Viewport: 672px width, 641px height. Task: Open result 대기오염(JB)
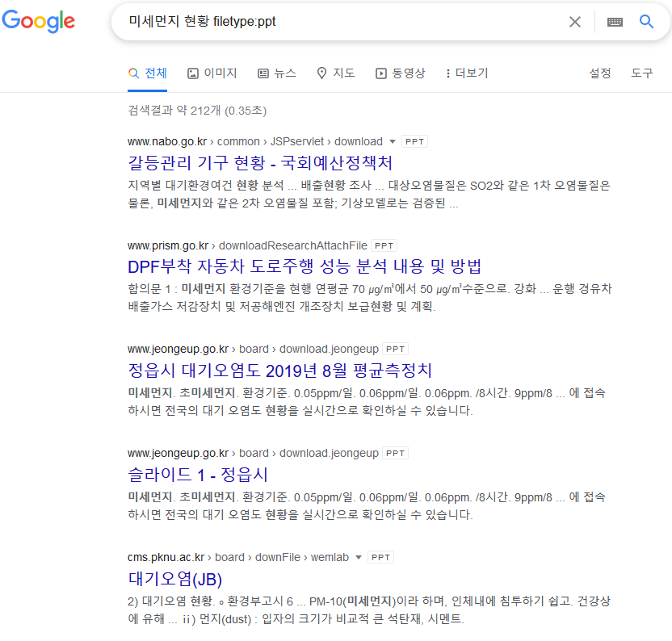174,579
